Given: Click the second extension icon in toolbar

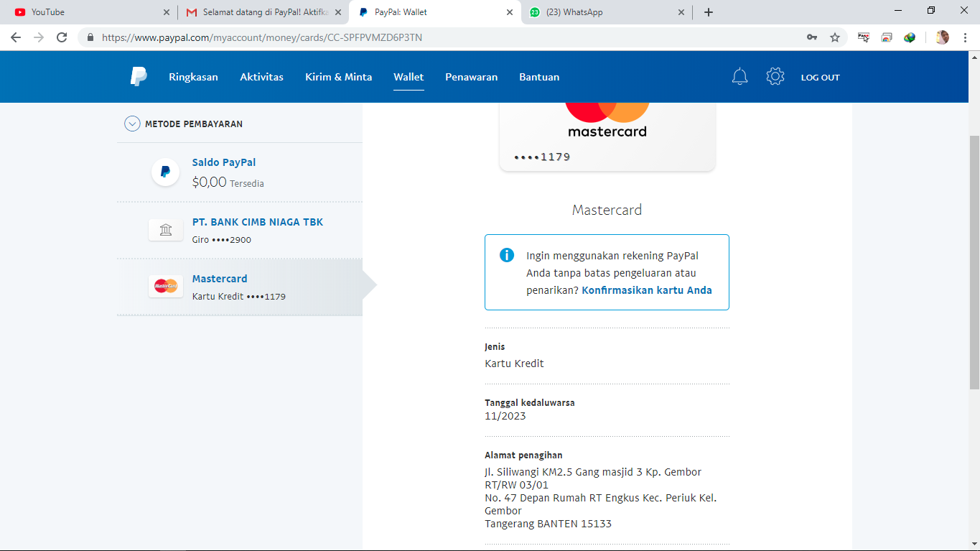Looking at the screenshot, I should (887, 37).
